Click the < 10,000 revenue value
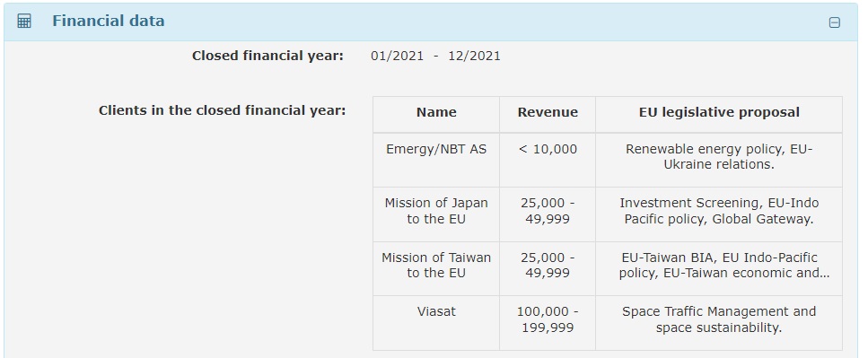The width and height of the screenshot is (868, 358). pos(548,150)
